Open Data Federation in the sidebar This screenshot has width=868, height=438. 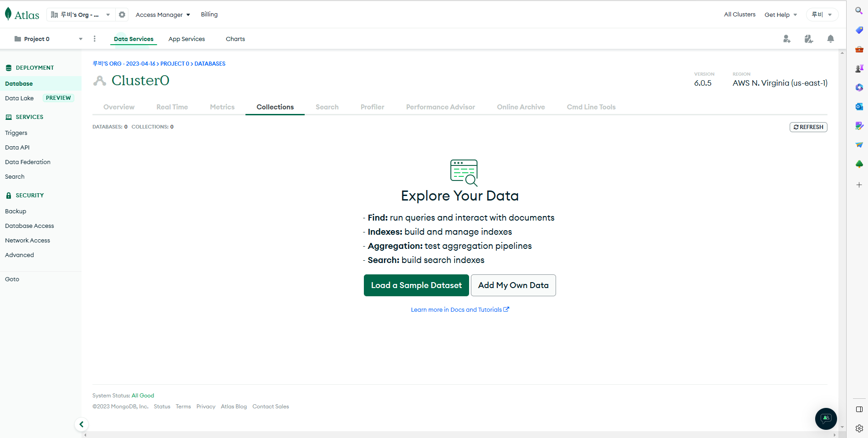pyautogui.click(x=28, y=162)
